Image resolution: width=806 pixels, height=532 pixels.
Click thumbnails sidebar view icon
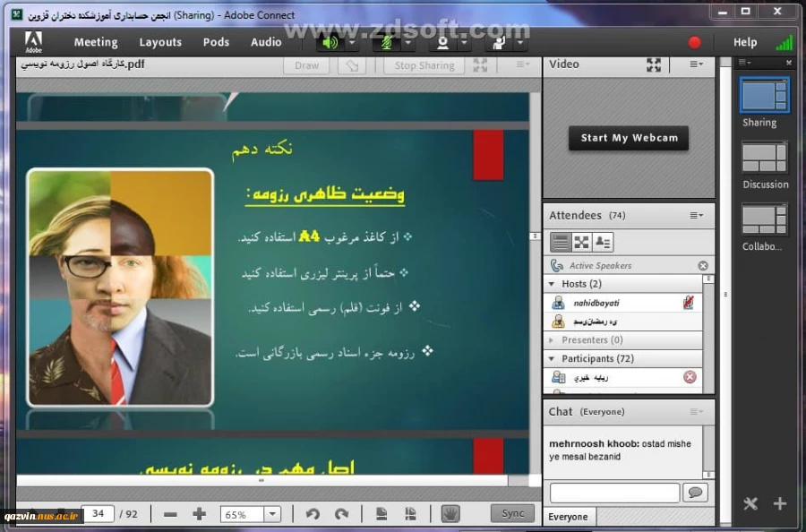coord(410,514)
